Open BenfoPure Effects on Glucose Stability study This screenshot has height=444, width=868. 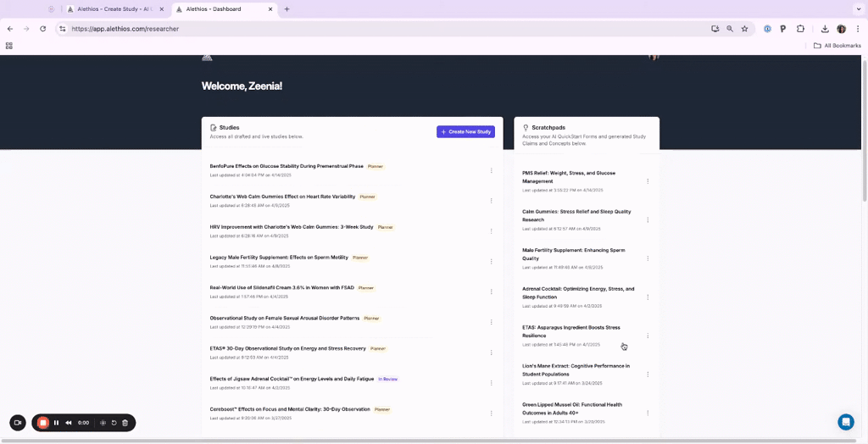[x=287, y=166]
